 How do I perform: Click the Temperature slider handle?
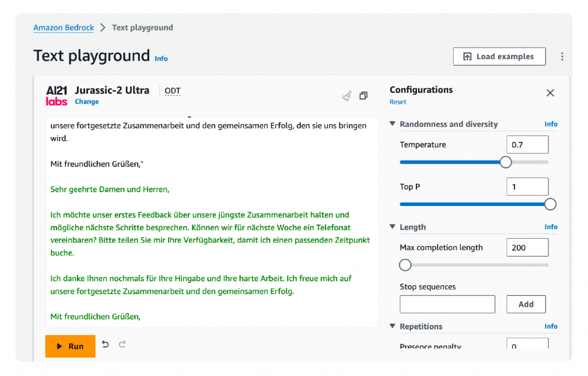click(505, 162)
